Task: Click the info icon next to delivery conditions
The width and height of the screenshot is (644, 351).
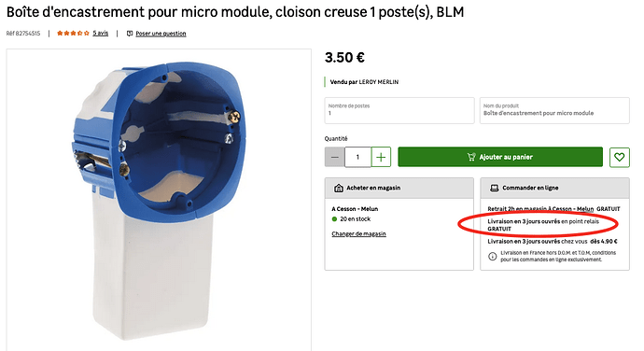Action: click(493, 256)
